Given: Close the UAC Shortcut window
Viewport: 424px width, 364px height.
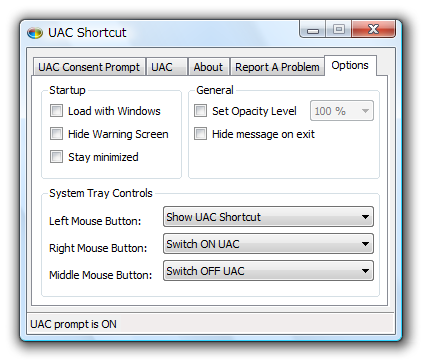Looking at the screenshot, I should point(373,29).
